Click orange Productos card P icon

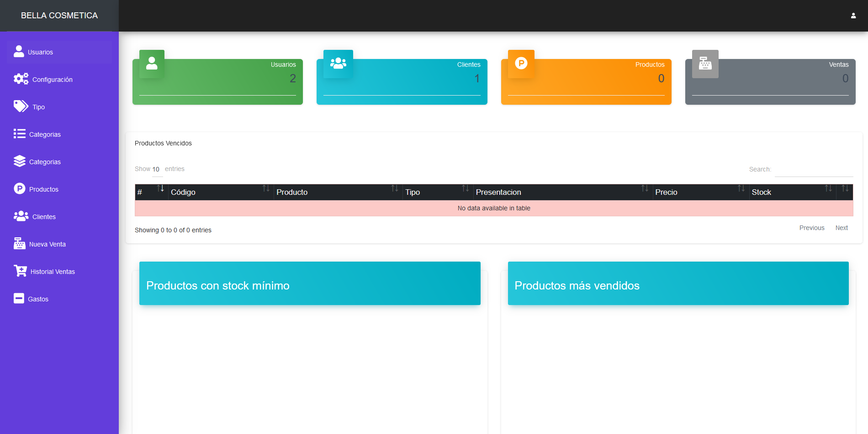pos(521,64)
